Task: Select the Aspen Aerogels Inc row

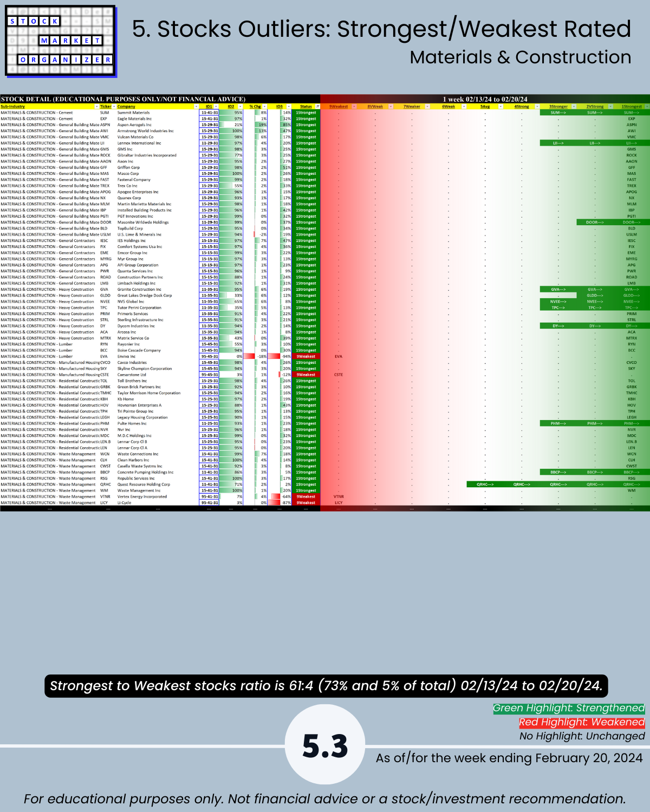Action: [325, 125]
